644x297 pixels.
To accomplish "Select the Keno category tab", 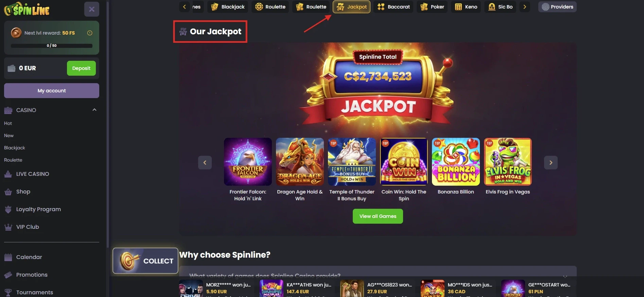I will click(466, 7).
